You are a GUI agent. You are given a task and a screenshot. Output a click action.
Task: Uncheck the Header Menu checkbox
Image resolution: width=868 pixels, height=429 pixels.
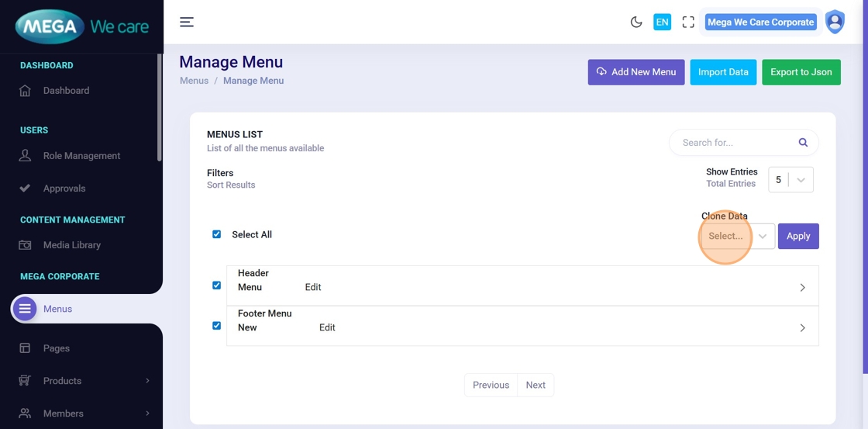coord(217,285)
